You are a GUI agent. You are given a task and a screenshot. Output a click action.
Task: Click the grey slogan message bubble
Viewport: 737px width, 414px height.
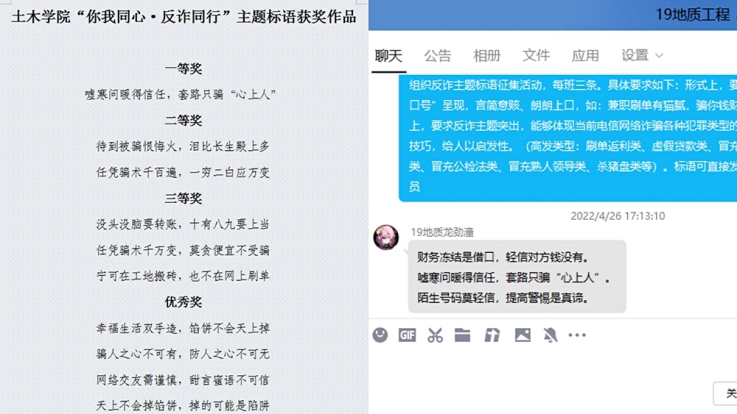point(517,277)
